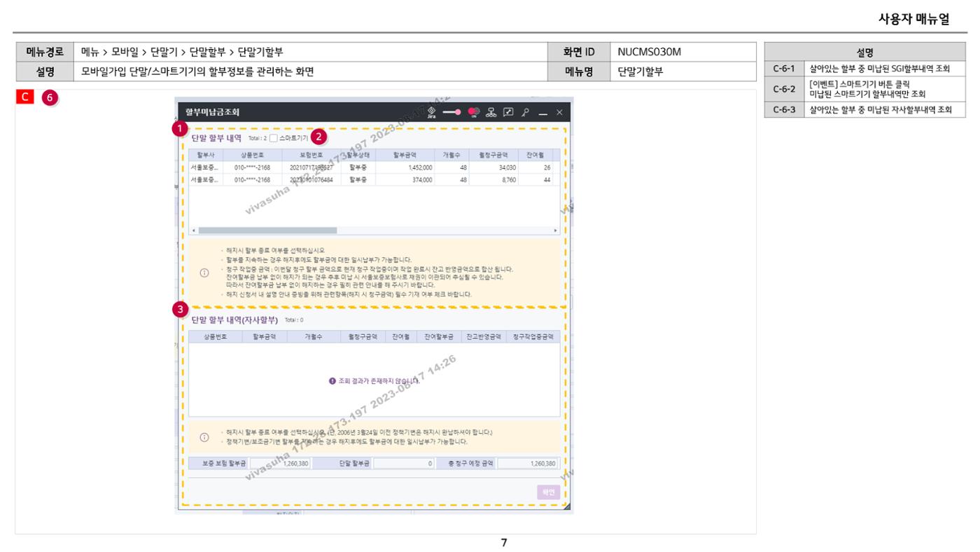The width and height of the screenshot is (980, 552).
Task: Close the 할부미납금조회 popup
Action: click(x=559, y=112)
